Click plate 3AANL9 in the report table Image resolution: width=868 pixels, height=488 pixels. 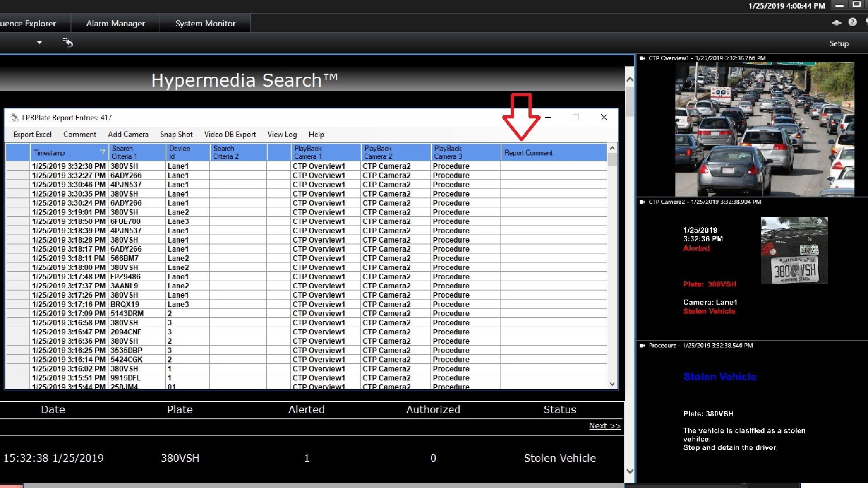click(124, 286)
